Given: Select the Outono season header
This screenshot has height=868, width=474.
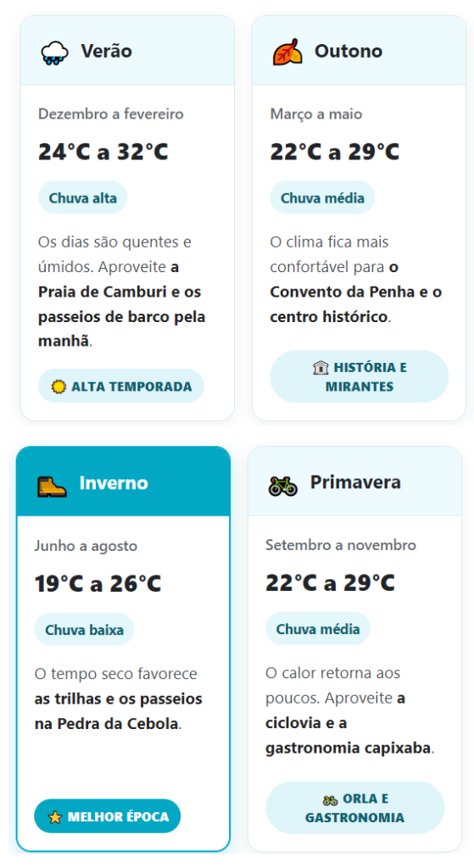Looking at the screenshot, I should tap(359, 51).
